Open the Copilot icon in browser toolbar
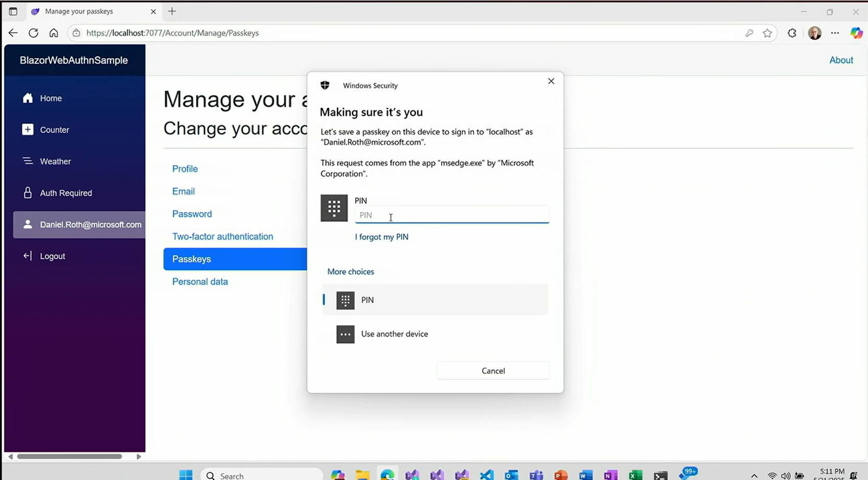868x480 pixels. coord(856,33)
